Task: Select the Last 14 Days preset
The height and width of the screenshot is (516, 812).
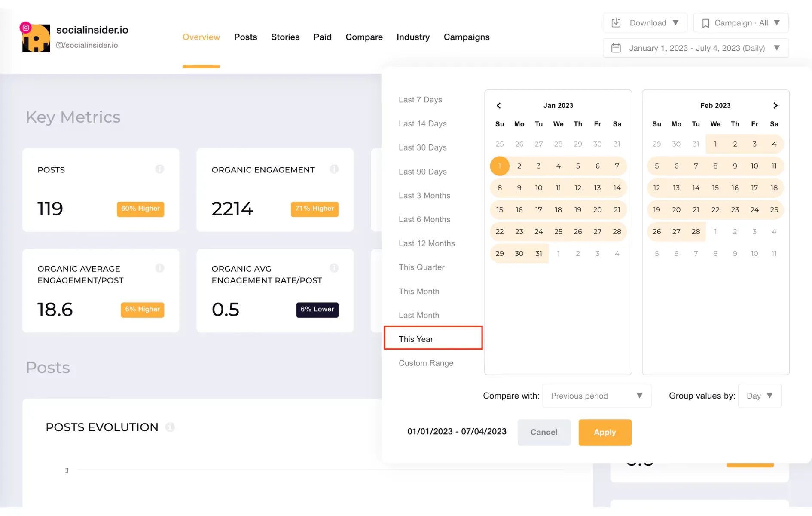Action: coord(423,124)
